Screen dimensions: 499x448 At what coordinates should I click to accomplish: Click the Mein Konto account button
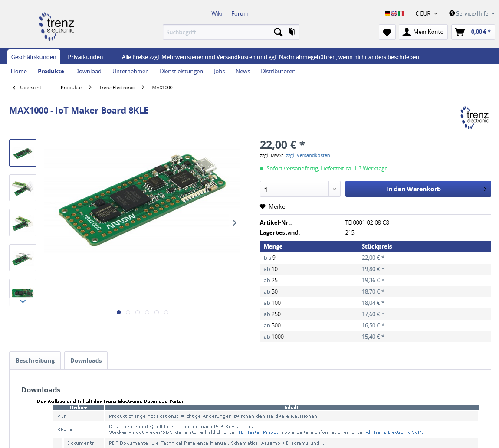coord(423,32)
